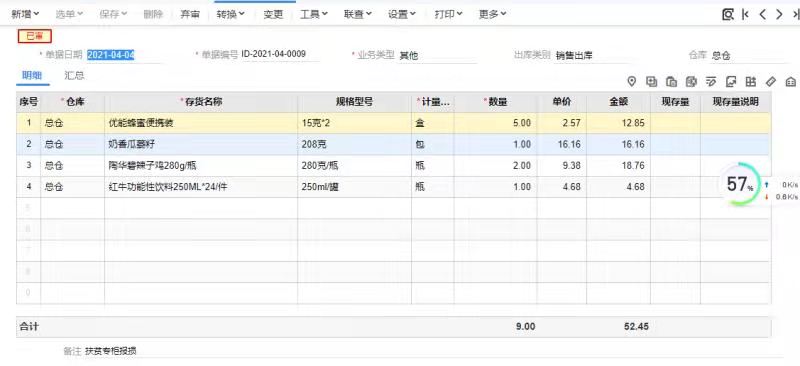Image resolution: width=800 pixels, height=366 pixels.
Task: Open the 57% floating speed widget
Action: (x=739, y=184)
